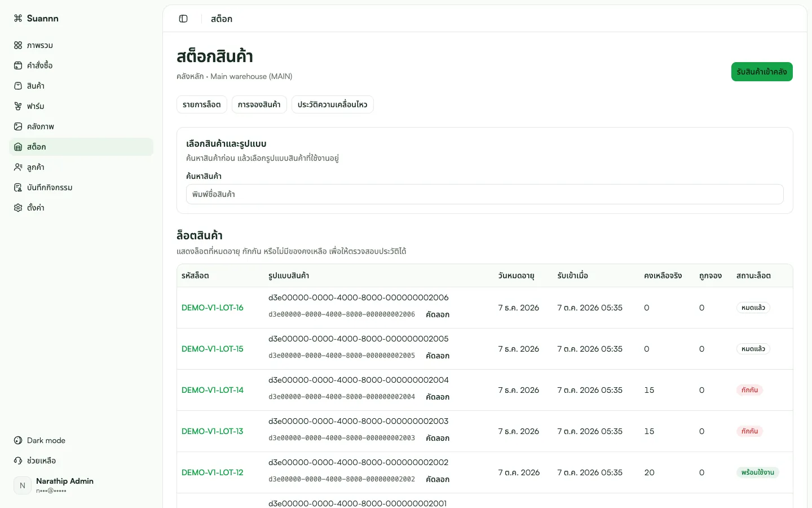This screenshot has height=508, width=812.
Task: Open lot DEMO-V1-LOT-14 link
Action: point(213,390)
